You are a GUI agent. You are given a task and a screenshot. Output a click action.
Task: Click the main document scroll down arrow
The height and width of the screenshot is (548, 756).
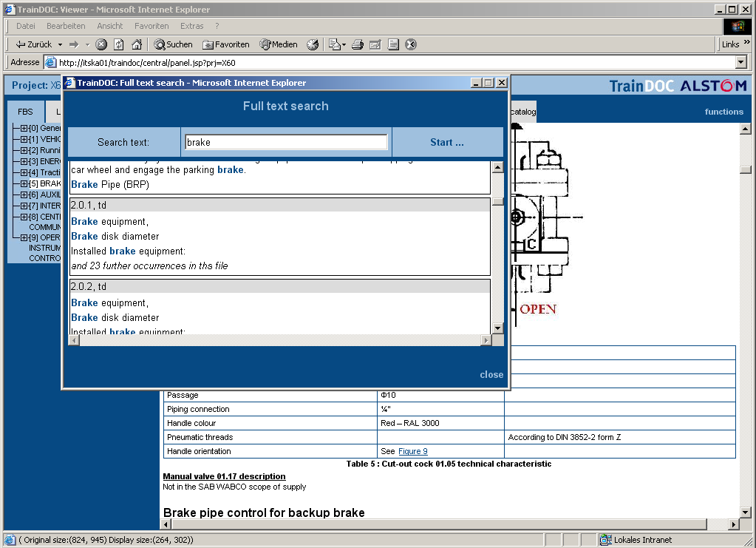[x=746, y=513]
